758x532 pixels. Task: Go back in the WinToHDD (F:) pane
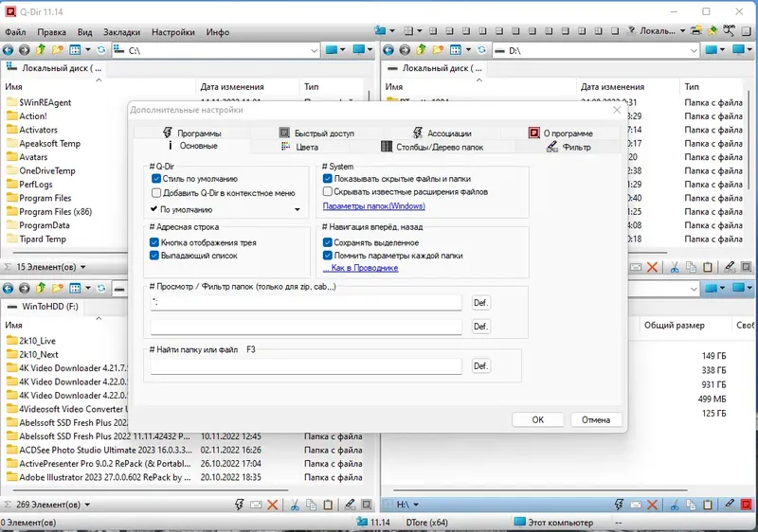[9, 288]
